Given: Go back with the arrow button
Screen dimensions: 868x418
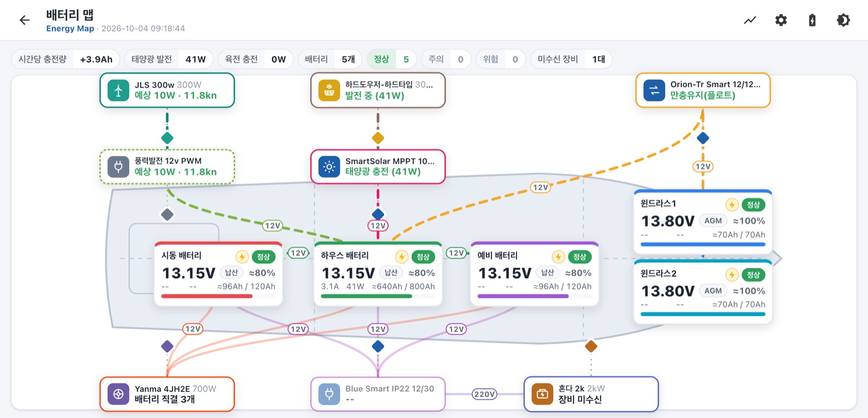Looking at the screenshot, I should coord(24,21).
